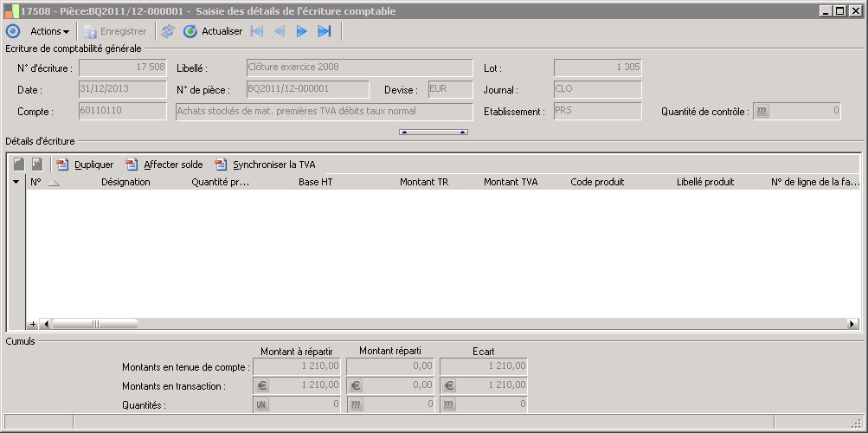This screenshot has height=433, width=868.
Task: Click the plus button to add a grid row
Action: coord(33,324)
